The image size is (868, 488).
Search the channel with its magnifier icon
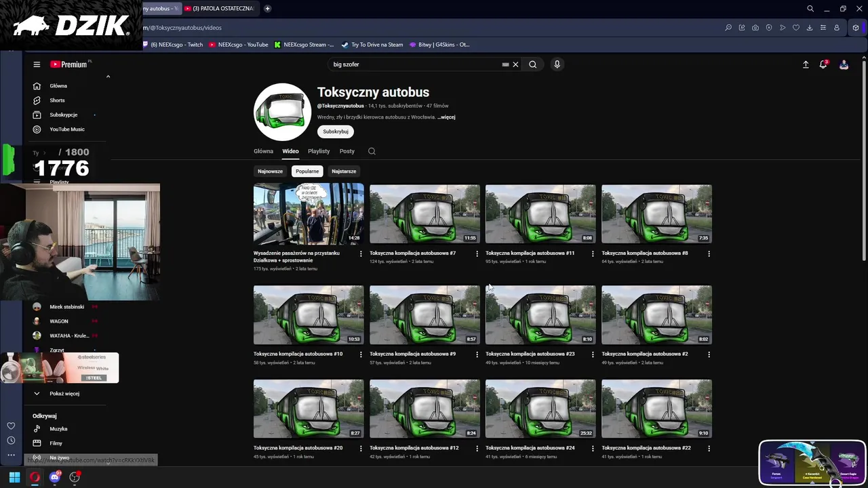point(372,151)
